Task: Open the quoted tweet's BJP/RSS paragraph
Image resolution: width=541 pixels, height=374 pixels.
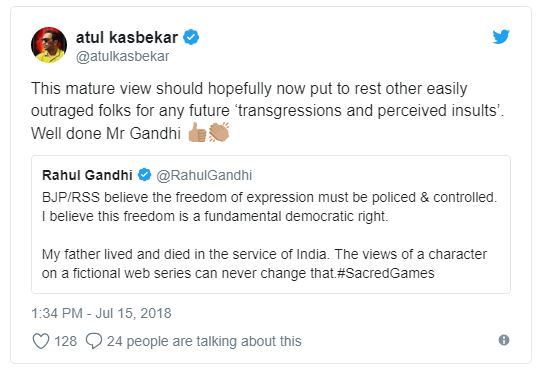Action: [269, 207]
